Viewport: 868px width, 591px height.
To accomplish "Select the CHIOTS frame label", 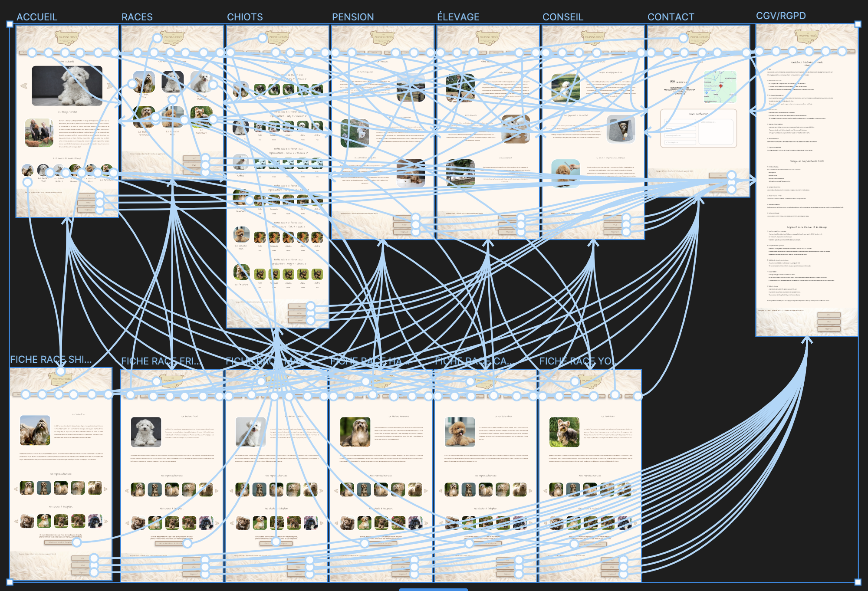I will point(245,17).
